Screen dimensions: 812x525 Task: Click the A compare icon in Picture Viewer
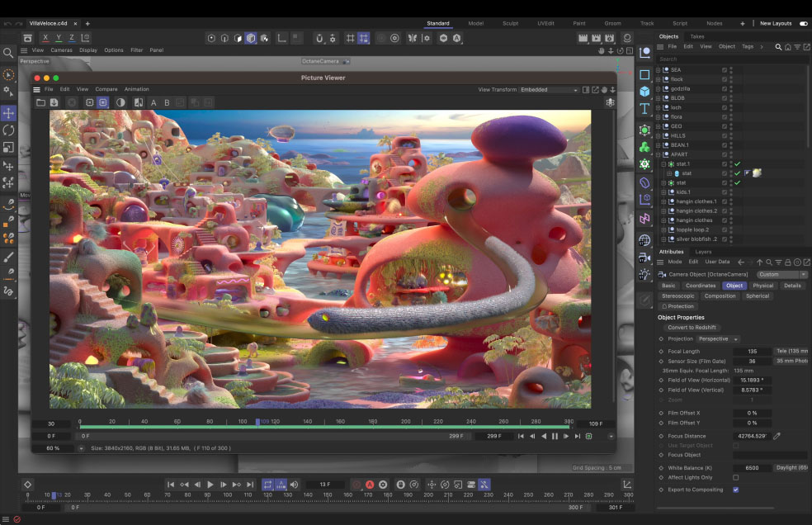tap(153, 102)
